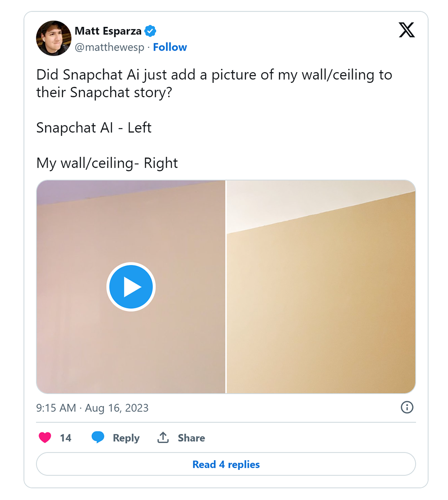Open the info icon beside the timestamp
This screenshot has height=500, width=448.
pyautogui.click(x=407, y=407)
